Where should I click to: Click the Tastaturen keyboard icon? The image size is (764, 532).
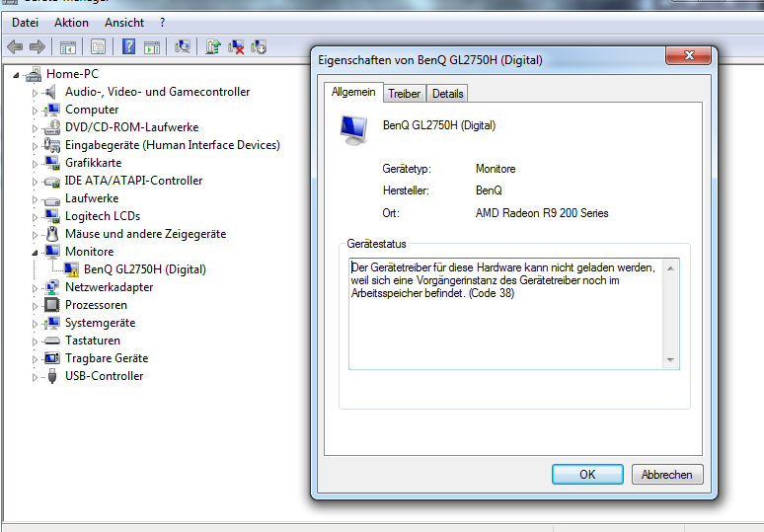(51, 341)
